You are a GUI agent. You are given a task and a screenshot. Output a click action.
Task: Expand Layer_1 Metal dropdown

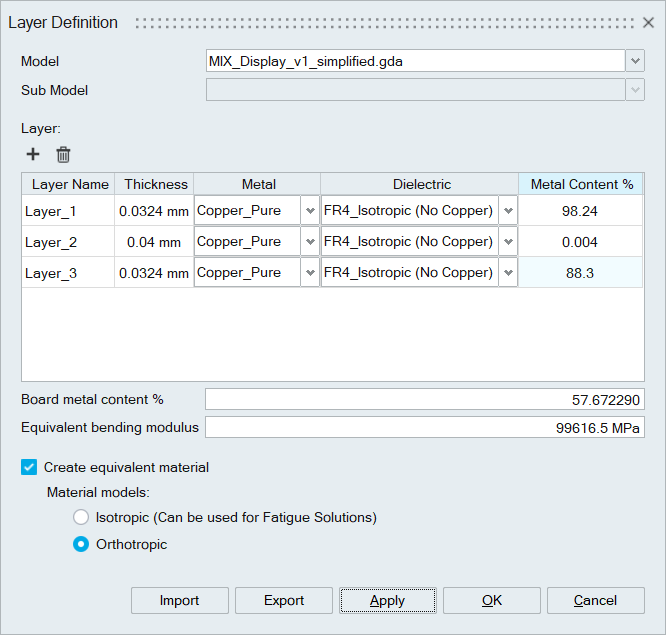click(310, 211)
